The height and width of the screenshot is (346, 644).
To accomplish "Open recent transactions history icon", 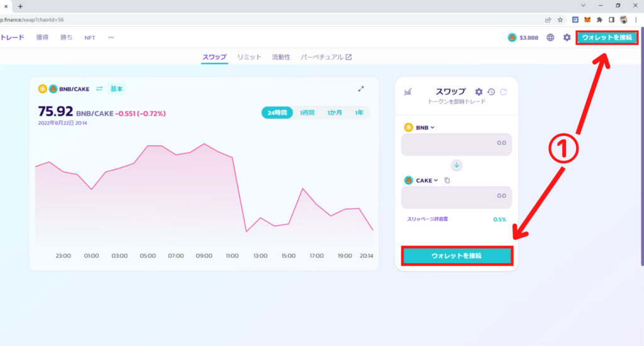I will point(491,92).
